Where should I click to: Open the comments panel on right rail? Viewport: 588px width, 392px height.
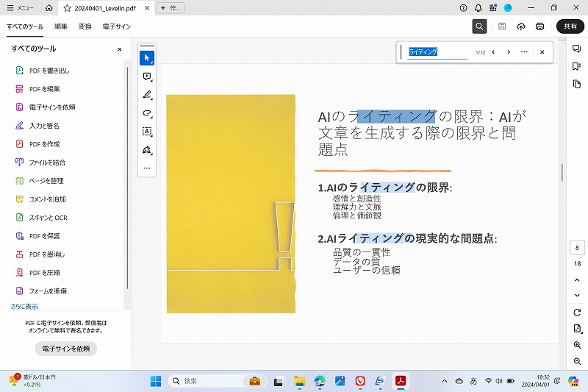pos(577,49)
